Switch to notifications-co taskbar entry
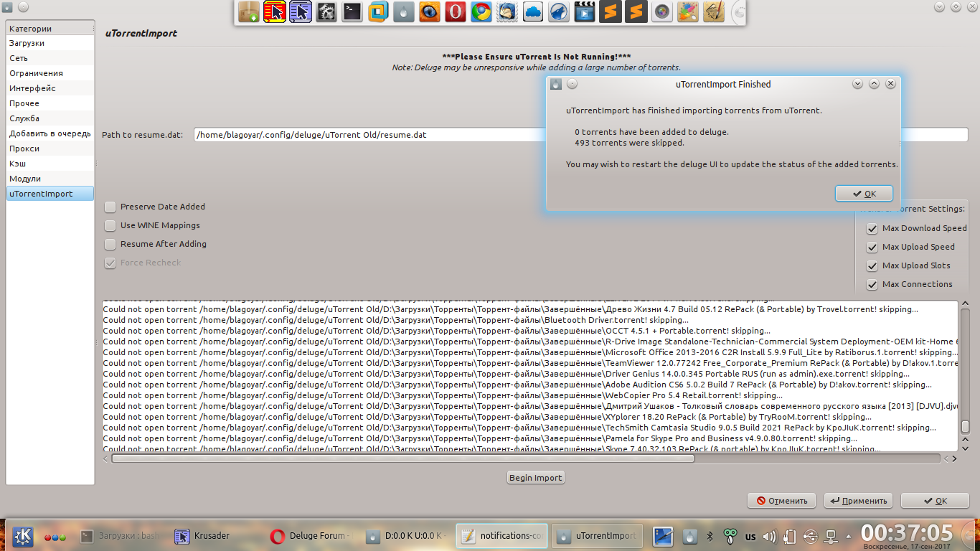The width and height of the screenshot is (980, 551). coord(501,536)
